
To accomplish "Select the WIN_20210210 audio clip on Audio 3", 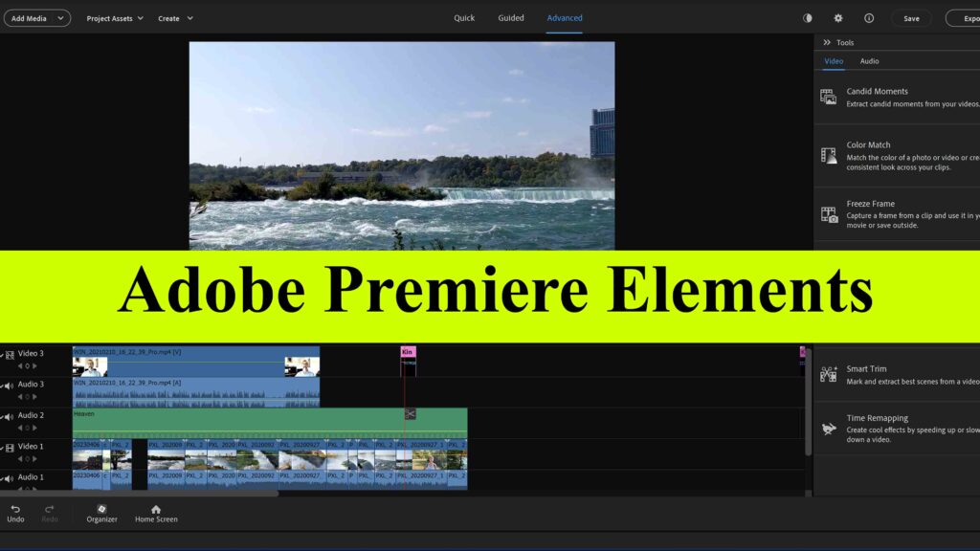I will (196, 392).
